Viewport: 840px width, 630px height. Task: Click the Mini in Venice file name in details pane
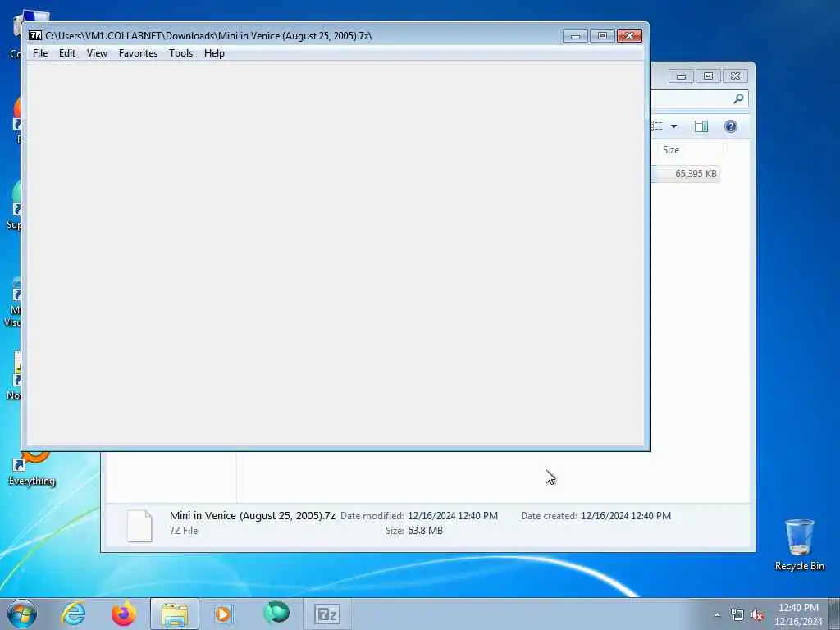click(253, 515)
